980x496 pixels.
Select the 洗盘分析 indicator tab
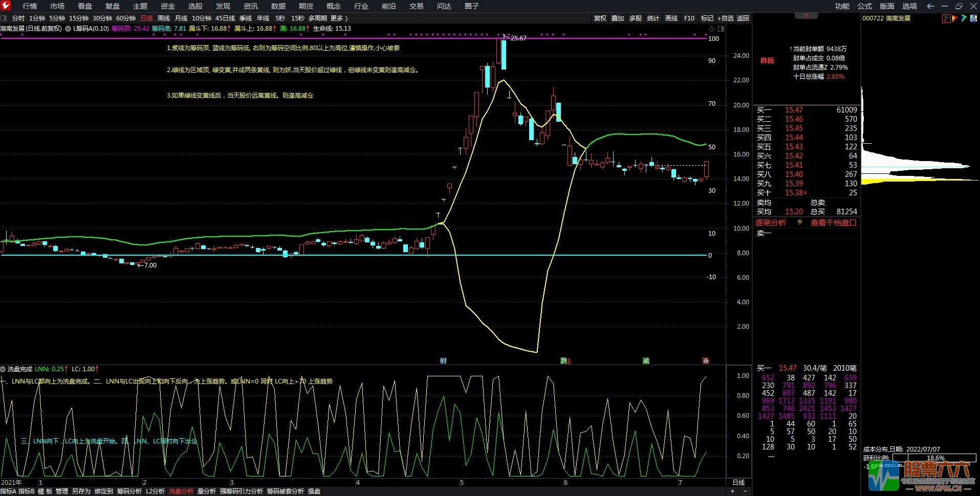(181, 491)
